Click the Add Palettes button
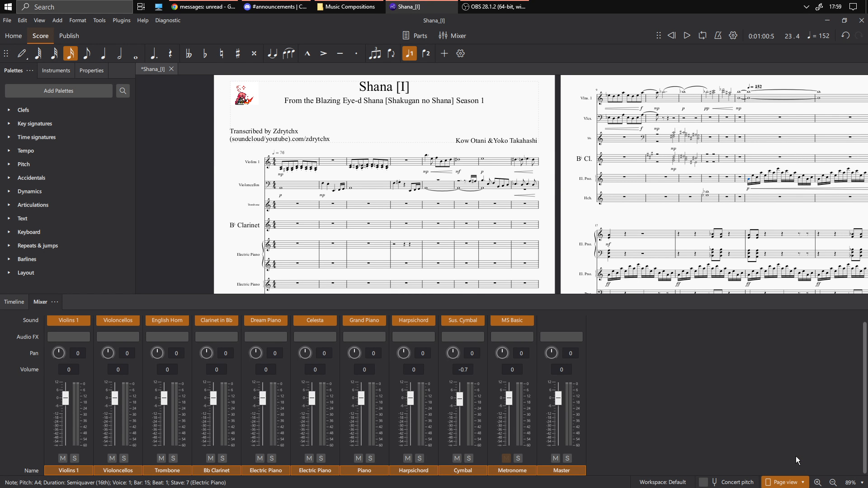 pos(59,91)
